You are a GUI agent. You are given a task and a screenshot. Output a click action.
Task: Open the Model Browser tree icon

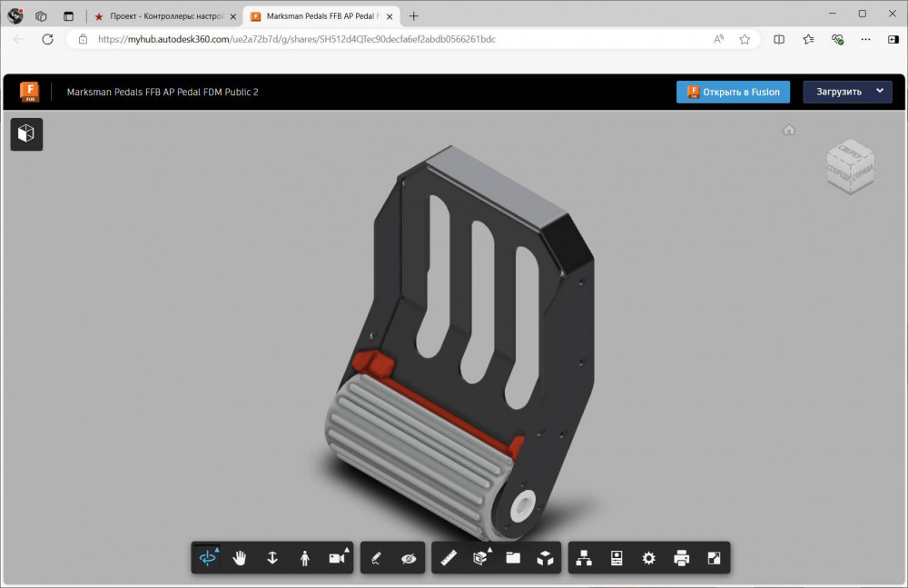[584, 558]
